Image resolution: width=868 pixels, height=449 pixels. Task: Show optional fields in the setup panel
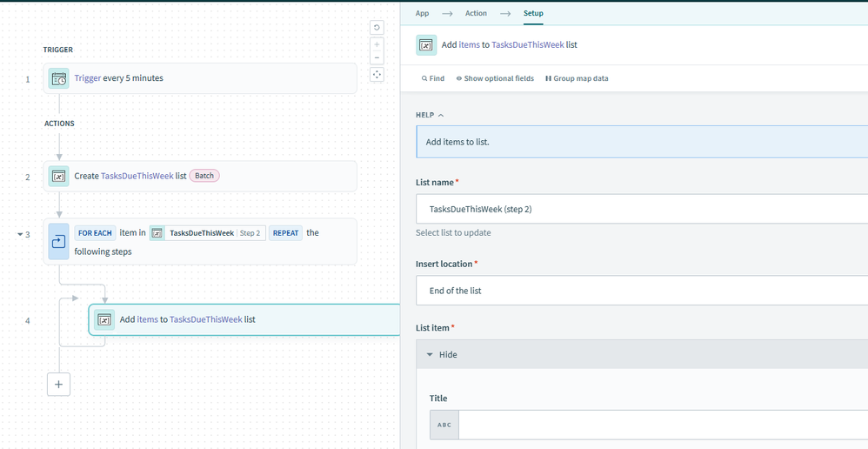coord(495,78)
